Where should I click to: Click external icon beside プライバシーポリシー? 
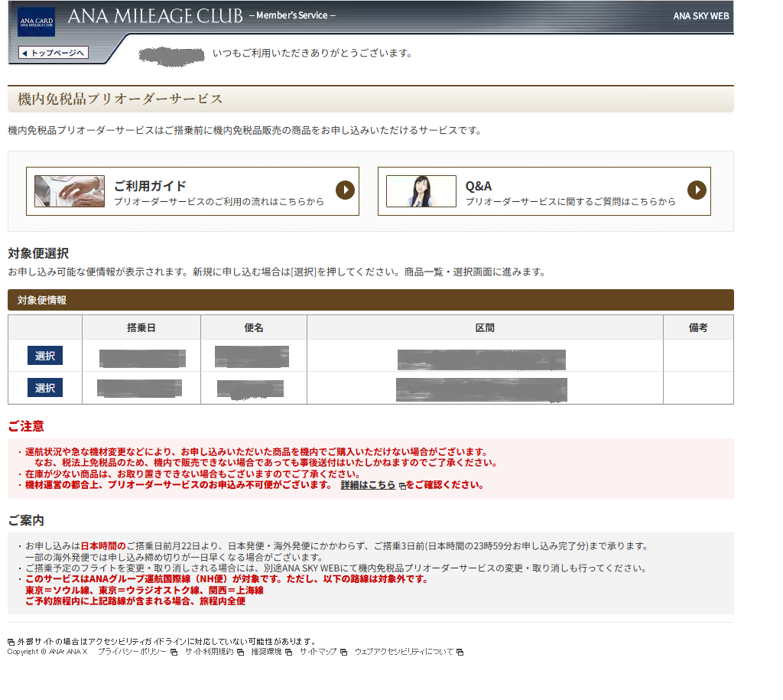click(x=174, y=652)
